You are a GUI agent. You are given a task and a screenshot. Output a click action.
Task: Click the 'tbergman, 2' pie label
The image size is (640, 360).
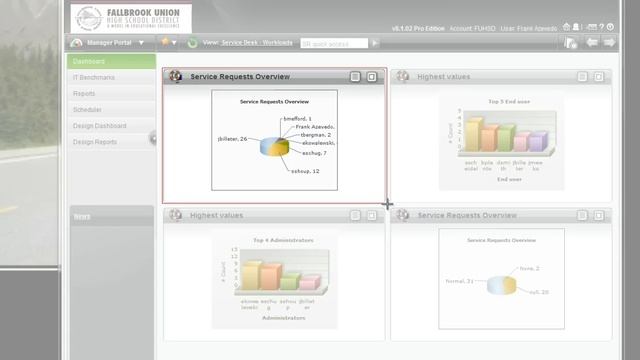pyautogui.click(x=316, y=135)
